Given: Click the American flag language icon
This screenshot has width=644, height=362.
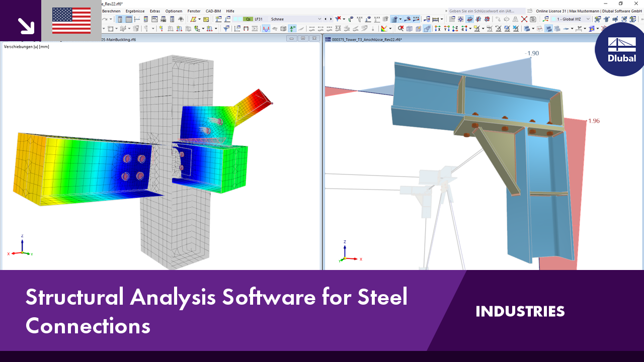Looking at the screenshot, I should [70, 21].
